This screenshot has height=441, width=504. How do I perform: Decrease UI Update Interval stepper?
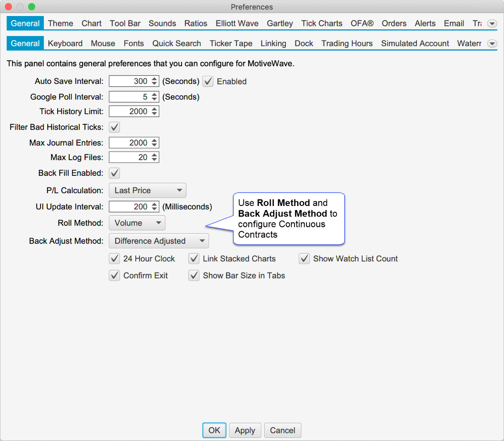(154, 209)
